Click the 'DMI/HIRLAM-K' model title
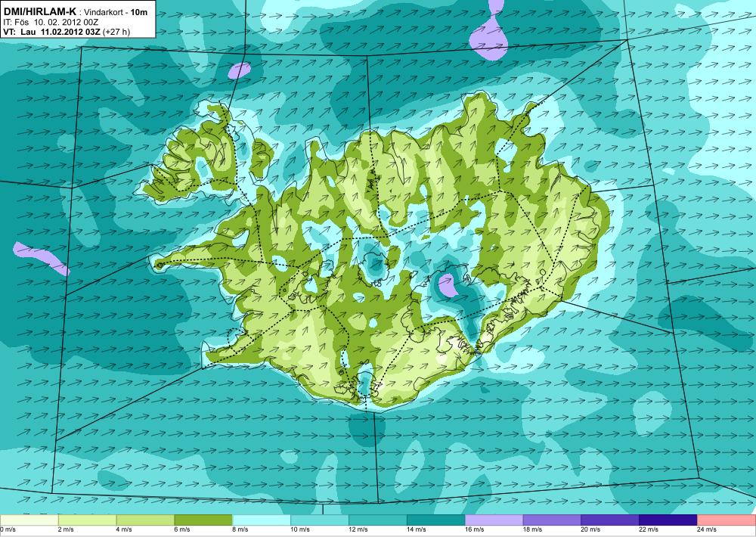 (39, 11)
